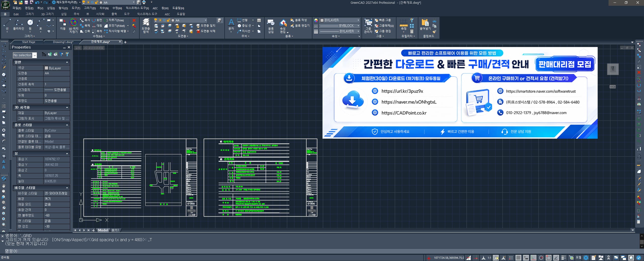
Task: Click the Rotate (회전) tool
Action: (x=97, y=20)
